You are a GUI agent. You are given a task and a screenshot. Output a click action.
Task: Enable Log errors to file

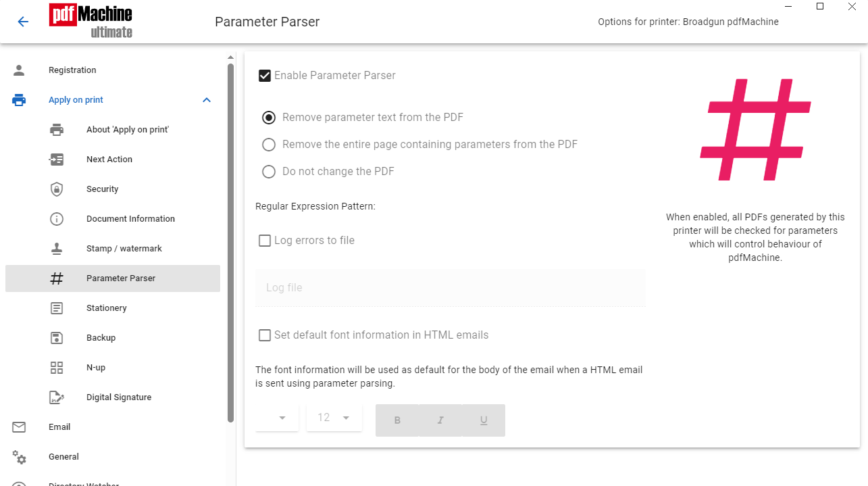click(x=265, y=241)
